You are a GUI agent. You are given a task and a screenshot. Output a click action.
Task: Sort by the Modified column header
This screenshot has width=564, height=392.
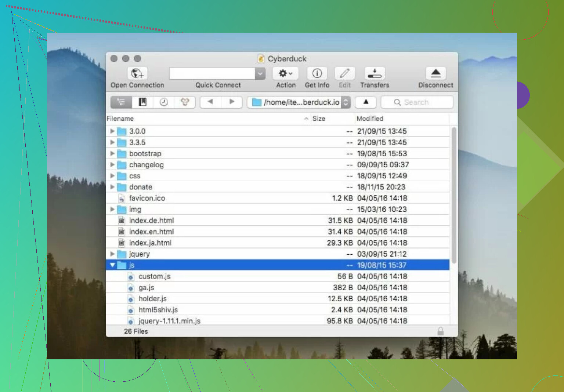point(370,119)
